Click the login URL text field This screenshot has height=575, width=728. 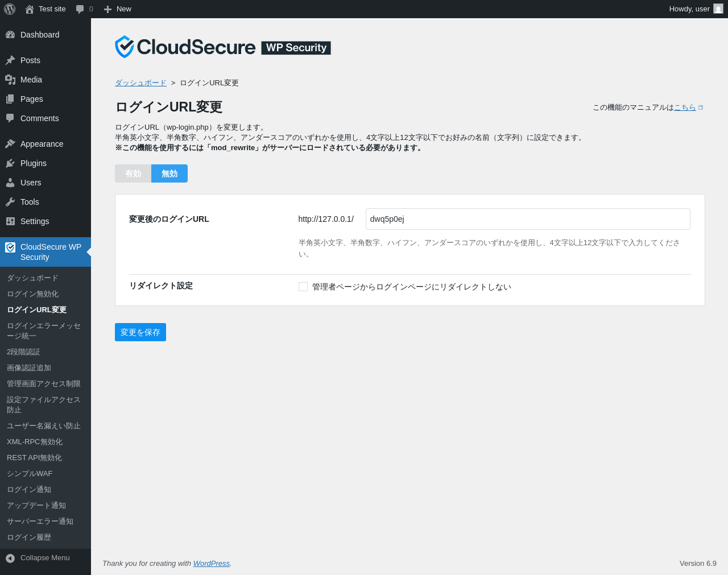528,219
